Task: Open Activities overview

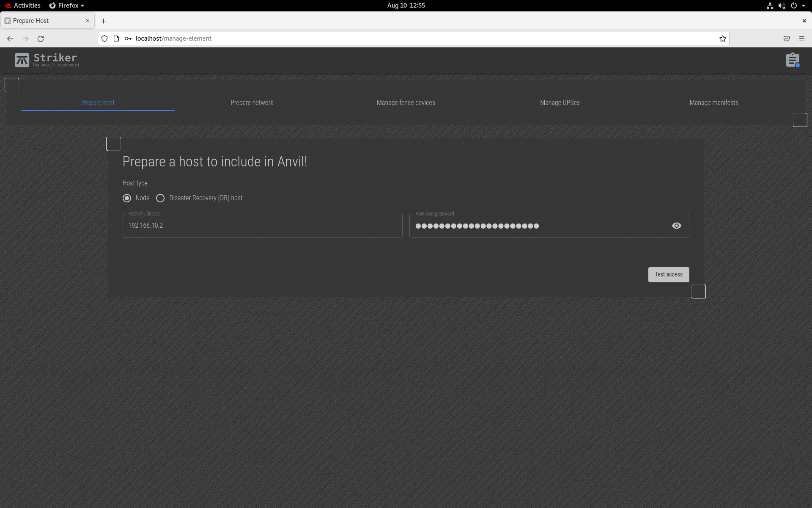Action: (x=23, y=6)
